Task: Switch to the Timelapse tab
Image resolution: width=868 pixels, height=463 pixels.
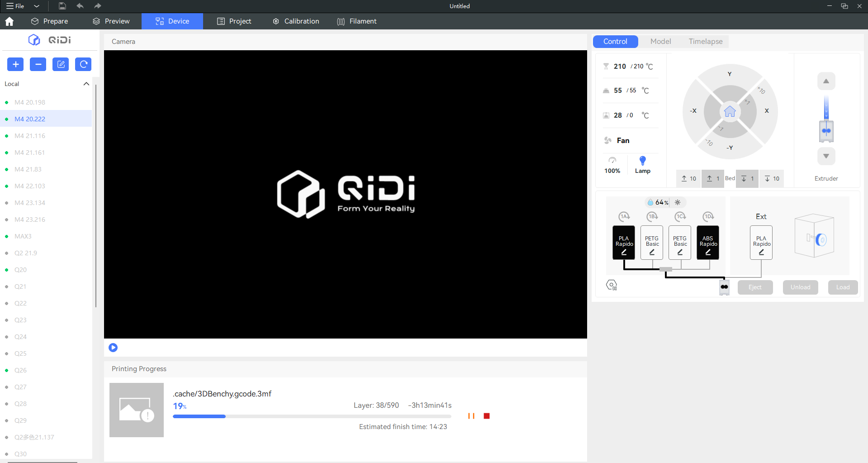Action: [706, 42]
